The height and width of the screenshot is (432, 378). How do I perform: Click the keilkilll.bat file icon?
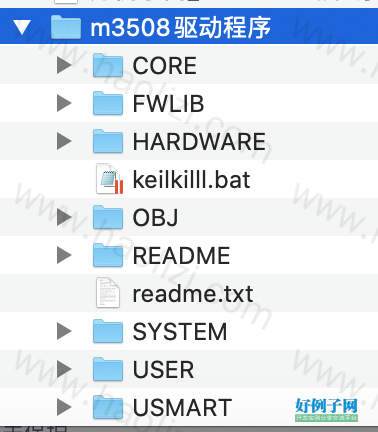coord(110,179)
